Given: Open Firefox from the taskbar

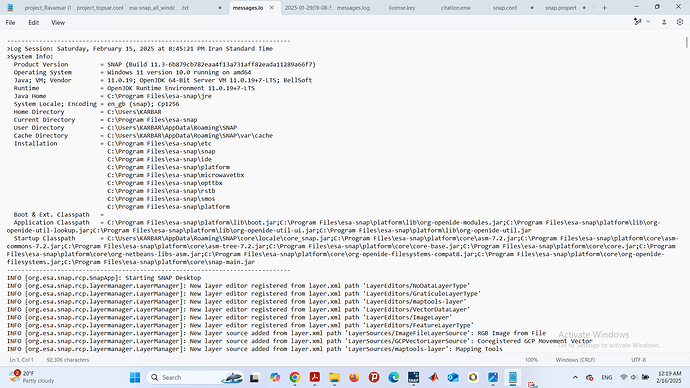Looking at the screenshot, I should point(354,377).
